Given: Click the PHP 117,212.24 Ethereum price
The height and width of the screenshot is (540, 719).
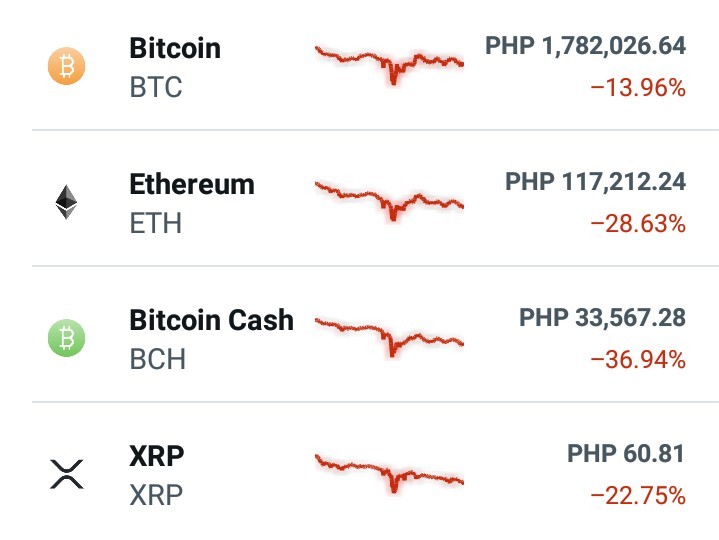Looking at the screenshot, I should click(x=596, y=182).
